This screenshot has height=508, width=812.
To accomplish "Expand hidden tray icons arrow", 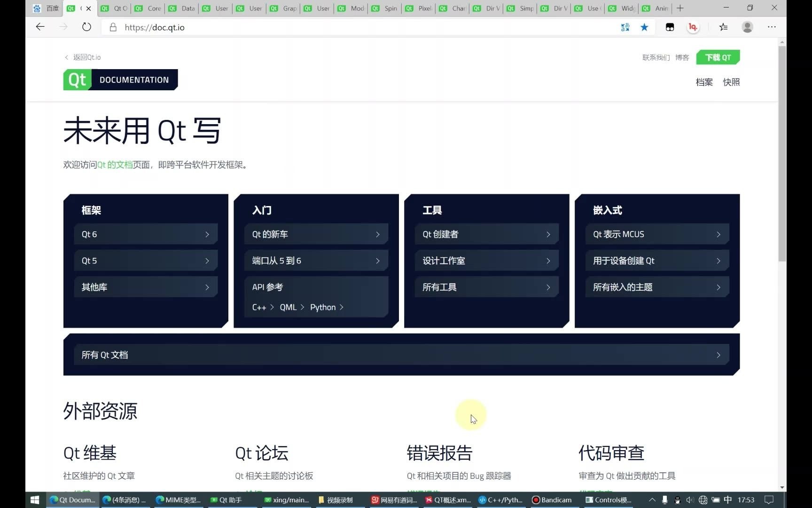I will 652,500.
